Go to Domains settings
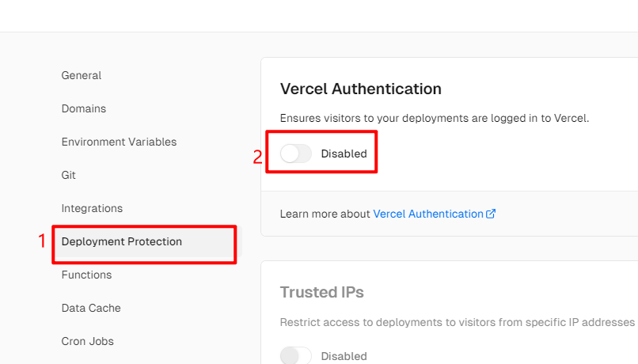 (84, 109)
